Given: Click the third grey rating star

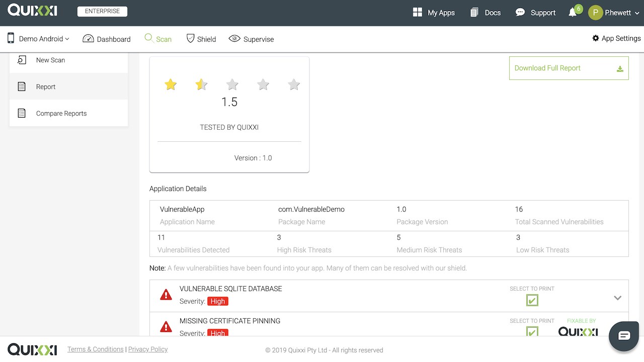Looking at the screenshot, I should point(232,84).
